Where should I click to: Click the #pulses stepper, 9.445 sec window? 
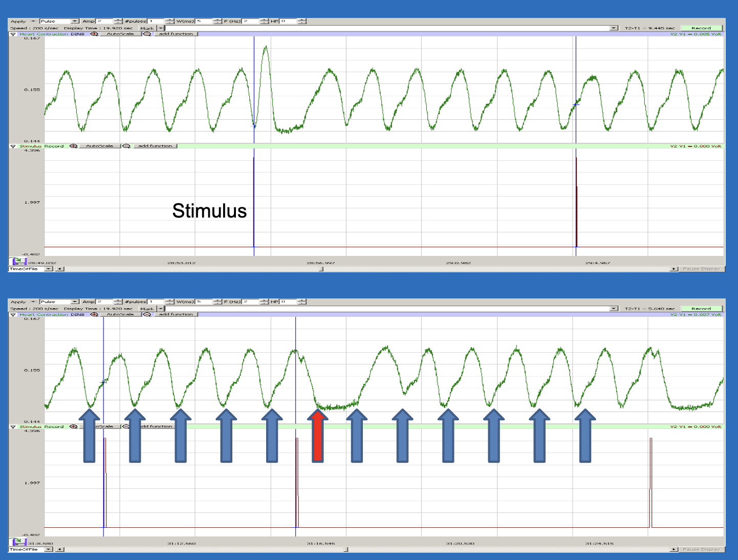[170, 21]
